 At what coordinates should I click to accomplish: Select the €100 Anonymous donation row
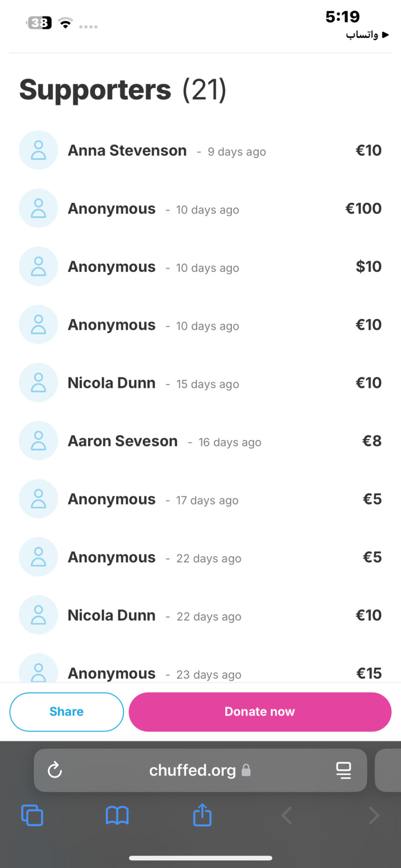(x=200, y=208)
